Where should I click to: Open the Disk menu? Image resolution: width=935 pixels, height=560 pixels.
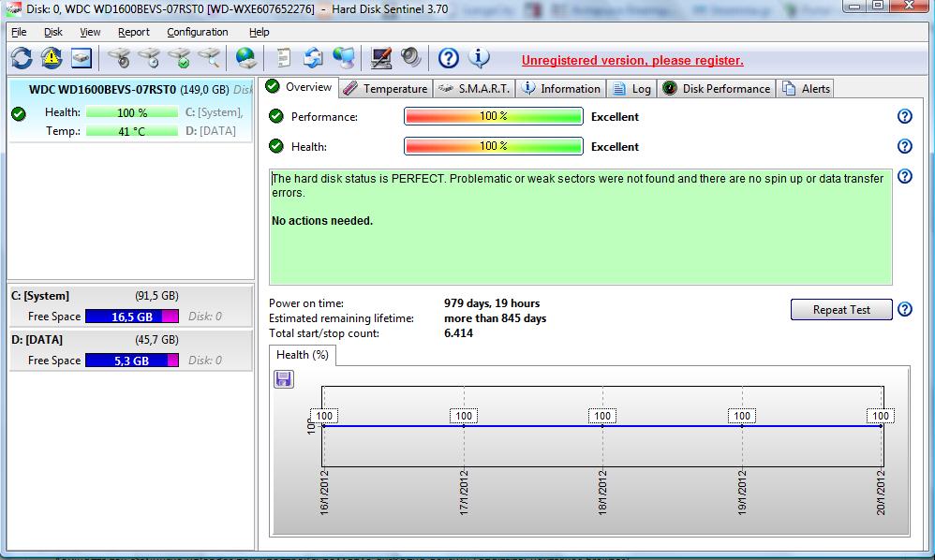tap(53, 32)
